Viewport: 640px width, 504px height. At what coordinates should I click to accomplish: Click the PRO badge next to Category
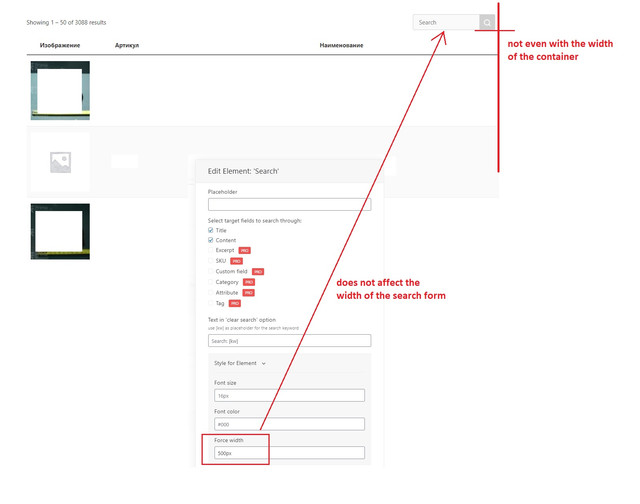[x=249, y=282]
